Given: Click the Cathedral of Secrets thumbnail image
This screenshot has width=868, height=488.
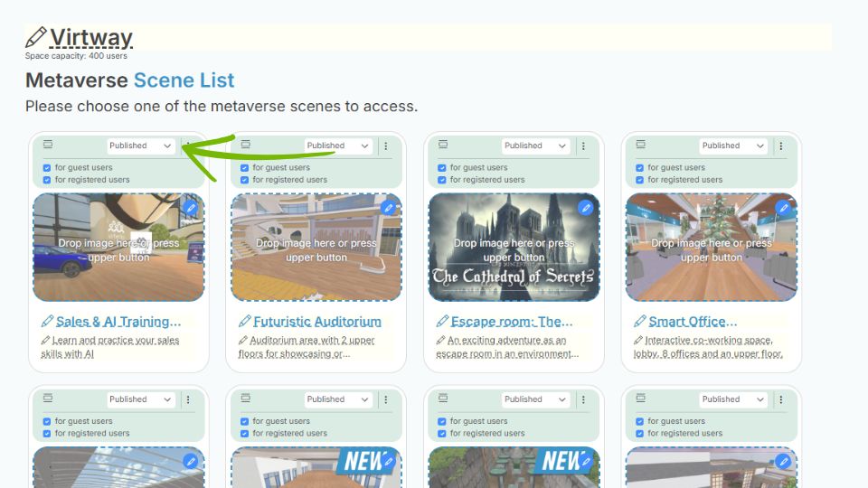Looking at the screenshot, I should [513, 262].
